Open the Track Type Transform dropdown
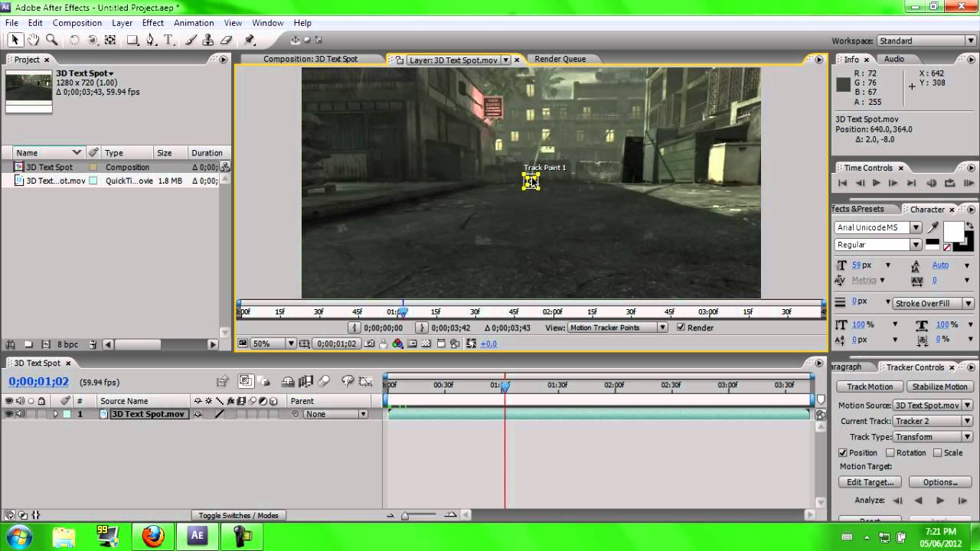Screen dimensions: 980x551 coord(933,437)
